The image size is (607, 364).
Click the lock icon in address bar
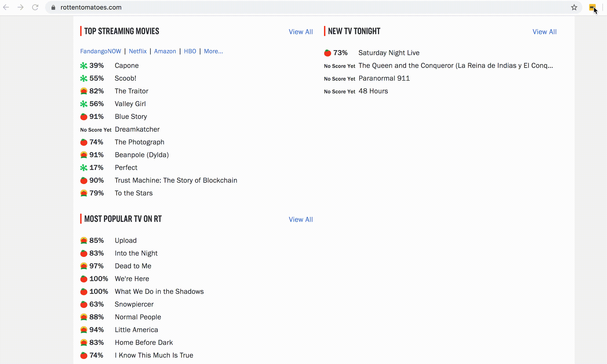(x=53, y=7)
